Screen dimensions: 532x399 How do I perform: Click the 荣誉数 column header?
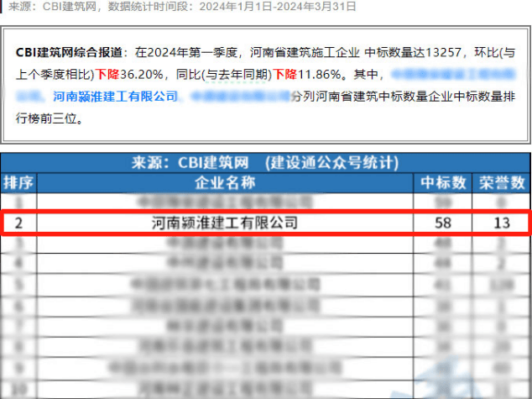click(x=502, y=182)
